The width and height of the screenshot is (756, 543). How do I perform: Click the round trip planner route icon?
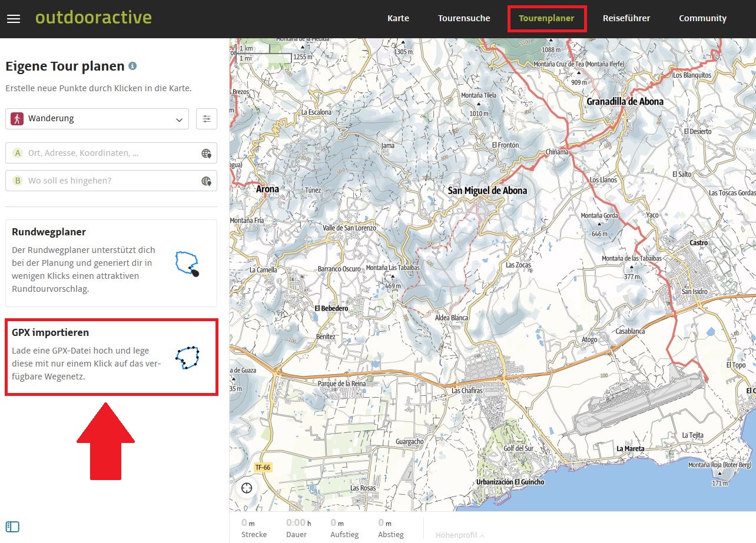click(187, 264)
